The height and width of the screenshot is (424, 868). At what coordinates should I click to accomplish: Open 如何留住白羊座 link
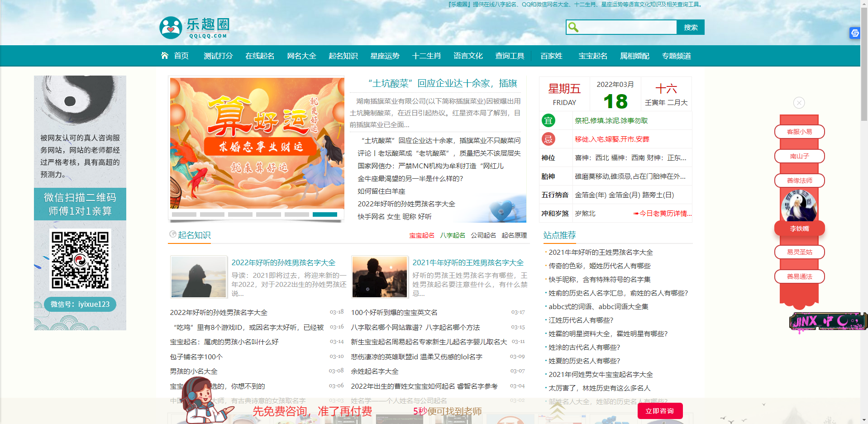coord(382,191)
